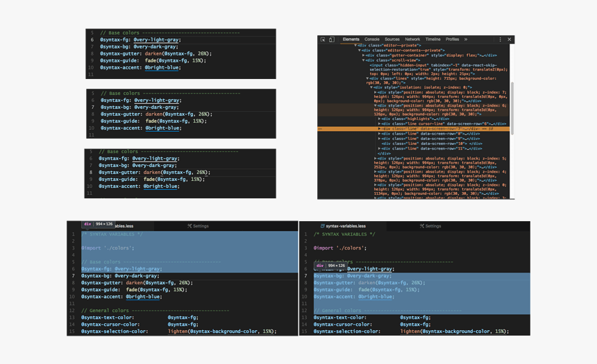Toggle the device toolbar icon in DevTools
This screenshot has width=597, height=364.
pos(332,40)
